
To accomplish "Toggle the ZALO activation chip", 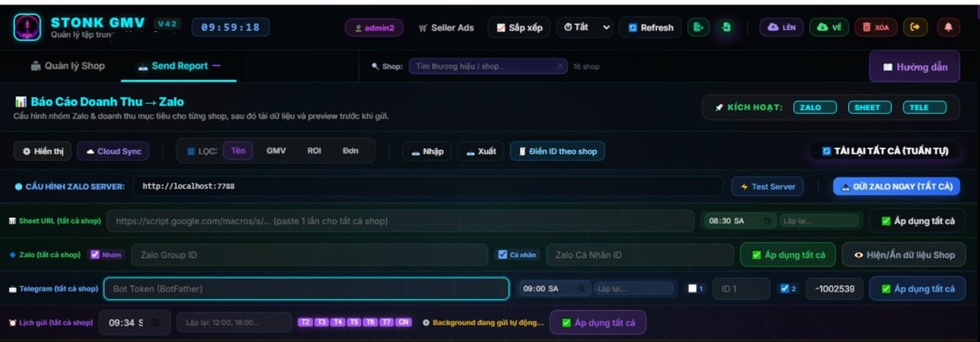I will 815,107.
